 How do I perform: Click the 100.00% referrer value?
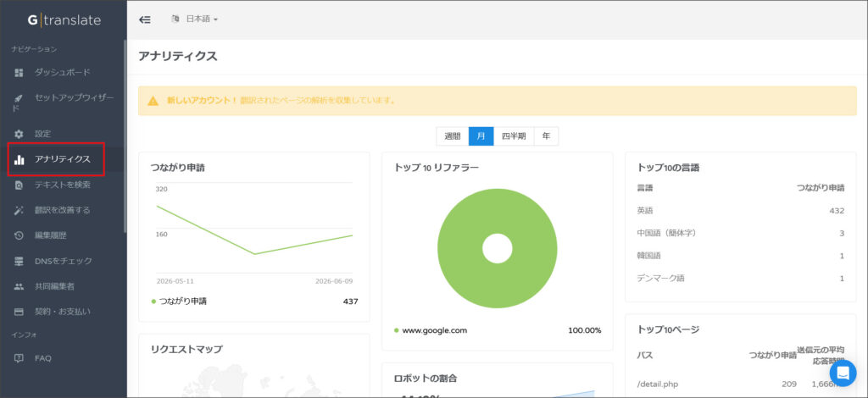click(585, 330)
